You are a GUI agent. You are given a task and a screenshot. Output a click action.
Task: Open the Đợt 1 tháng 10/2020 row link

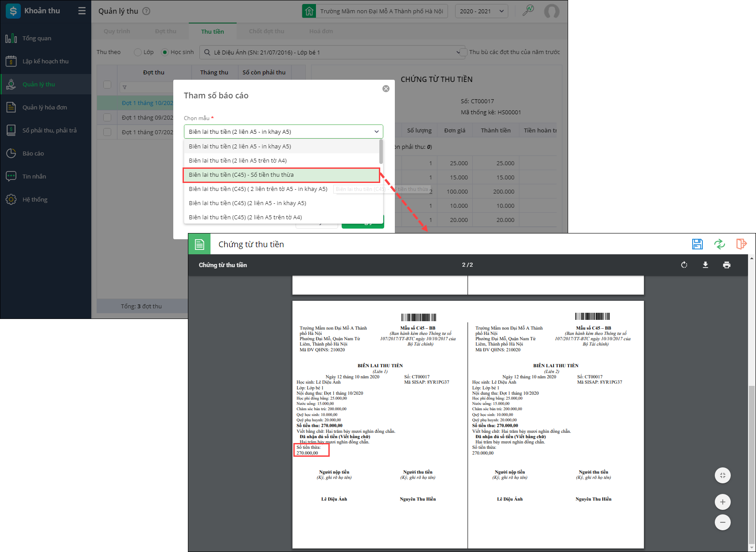pos(148,103)
